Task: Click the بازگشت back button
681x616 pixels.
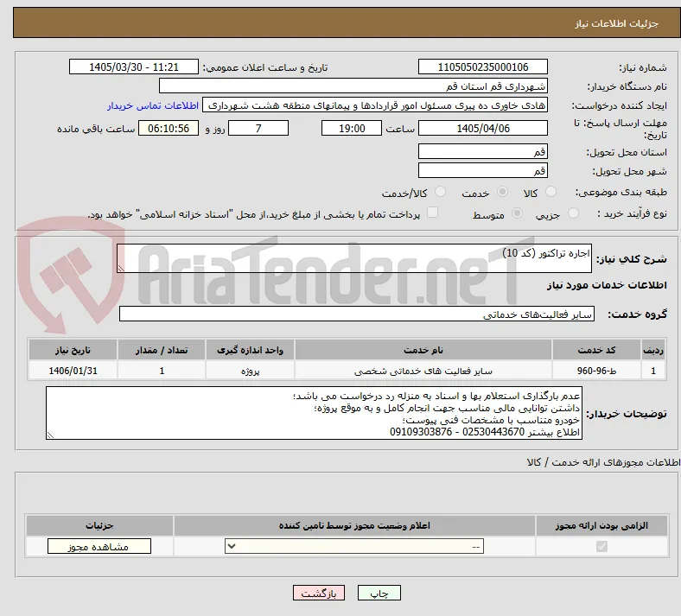Action: pos(319,593)
